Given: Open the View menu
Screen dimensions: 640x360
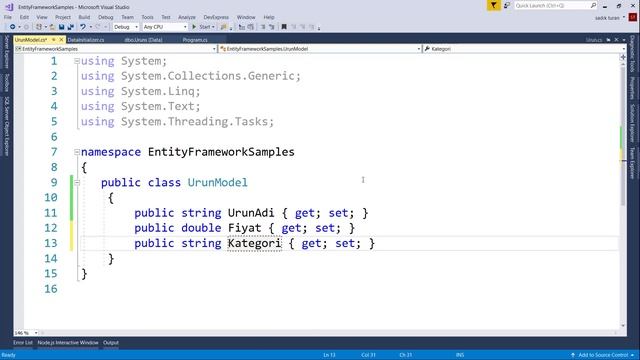Looking at the screenshot, I should (42, 17).
